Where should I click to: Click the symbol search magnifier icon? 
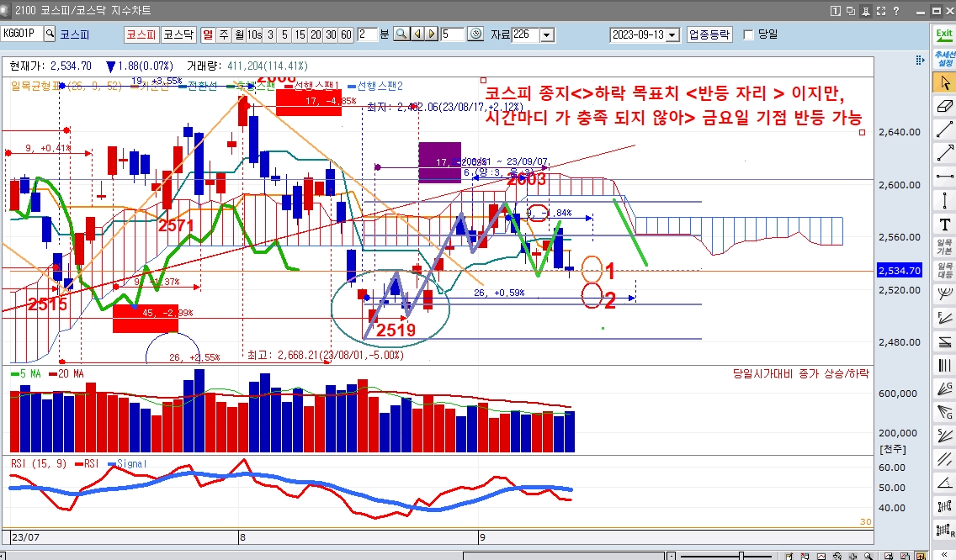[50, 34]
